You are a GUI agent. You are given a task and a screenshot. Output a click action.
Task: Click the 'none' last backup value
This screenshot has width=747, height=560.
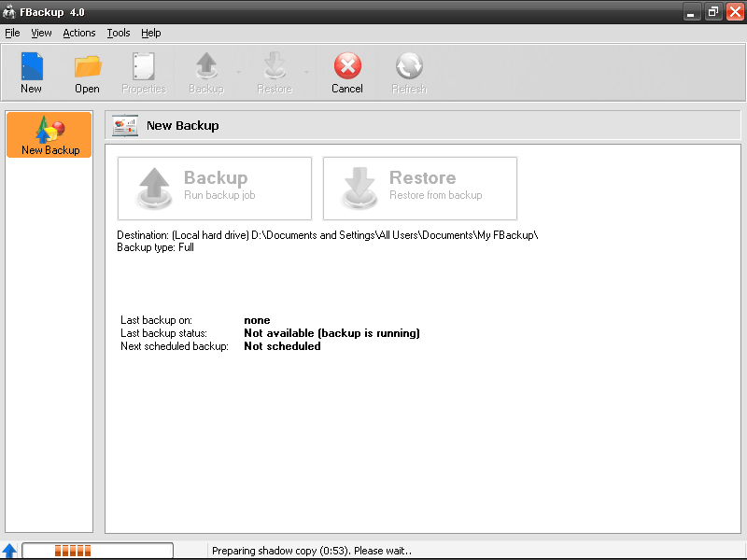coord(258,320)
